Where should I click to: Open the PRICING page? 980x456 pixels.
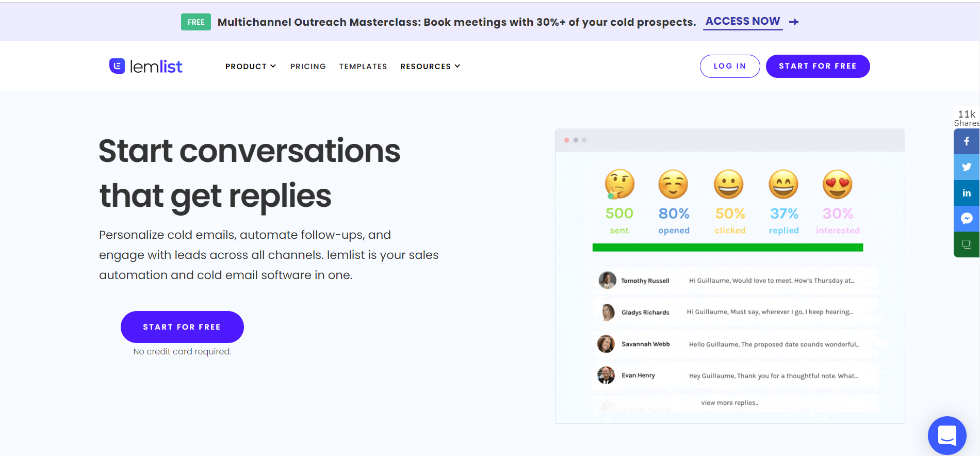(x=308, y=67)
